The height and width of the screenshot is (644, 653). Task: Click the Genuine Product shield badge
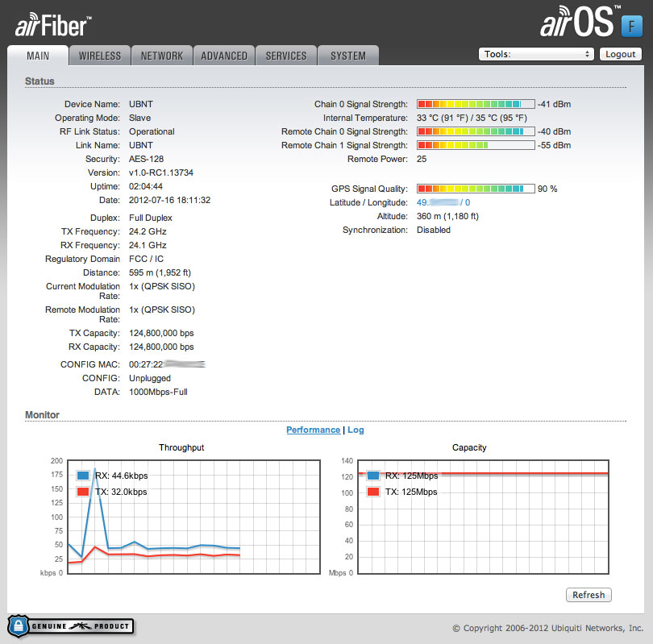click(70, 626)
